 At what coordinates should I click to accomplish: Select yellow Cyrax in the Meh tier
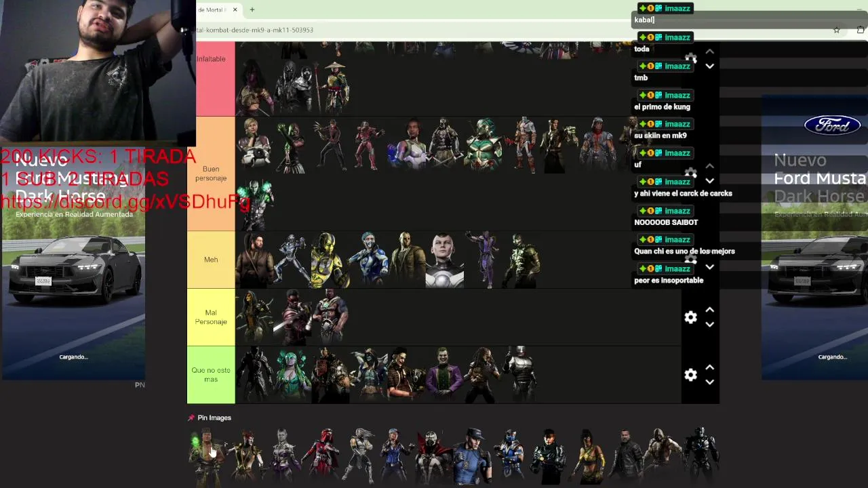click(x=332, y=260)
